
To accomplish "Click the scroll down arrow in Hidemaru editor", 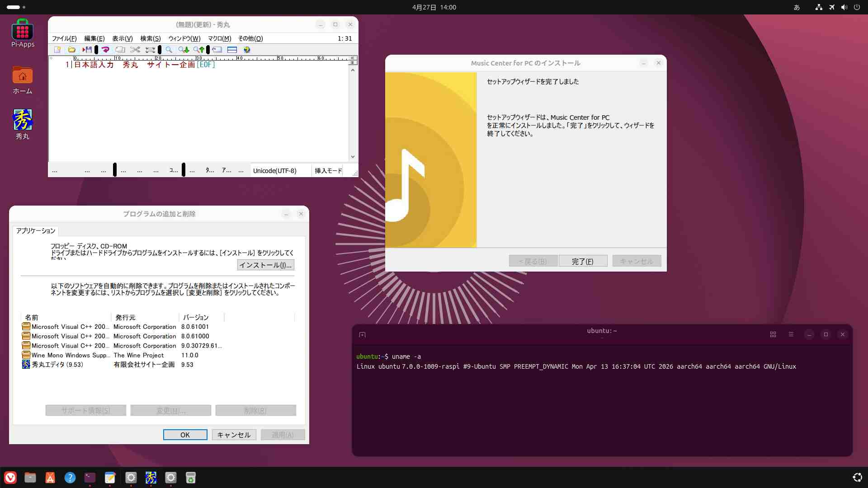I will point(353,157).
